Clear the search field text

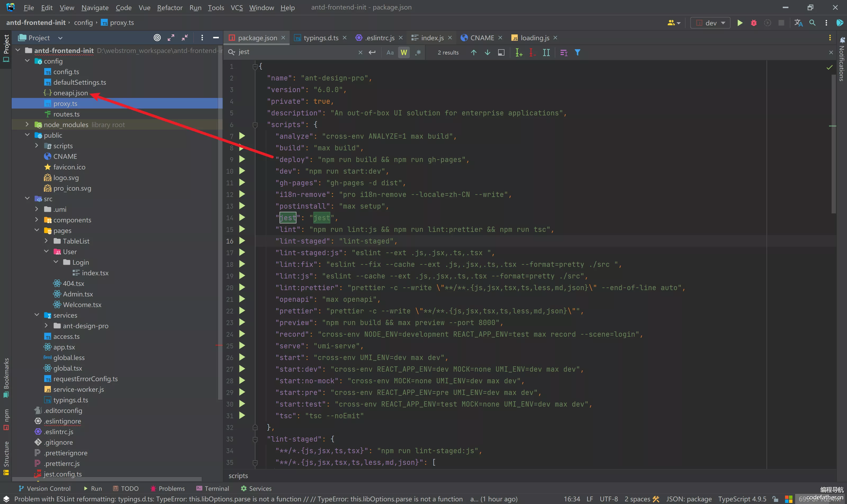pos(360,52)
